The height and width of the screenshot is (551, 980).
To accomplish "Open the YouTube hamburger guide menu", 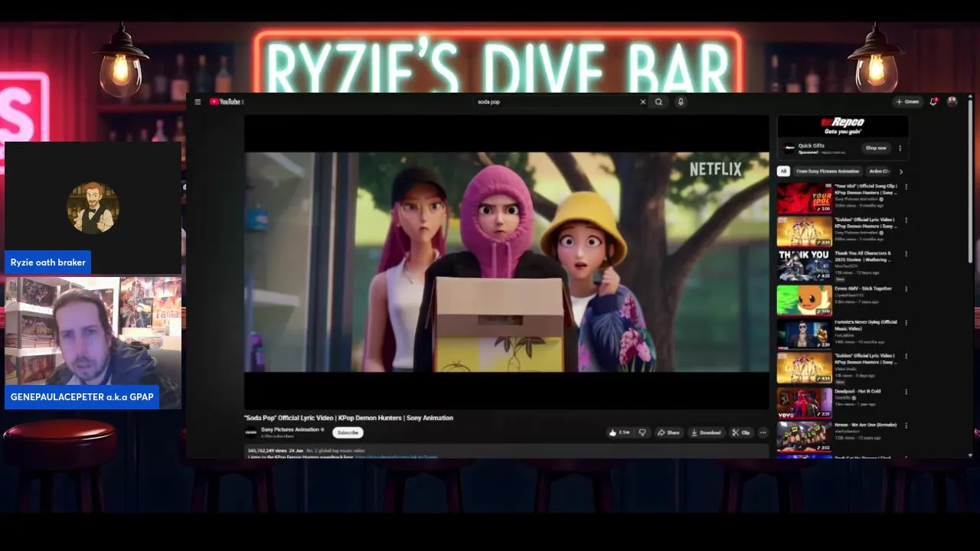I will tap(198, 102).
